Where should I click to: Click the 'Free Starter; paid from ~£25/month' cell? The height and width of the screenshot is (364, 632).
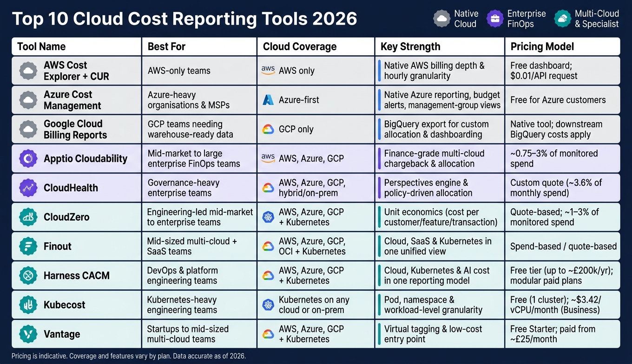tap(563, 334)
